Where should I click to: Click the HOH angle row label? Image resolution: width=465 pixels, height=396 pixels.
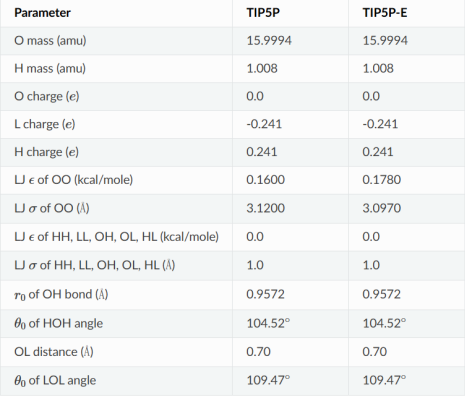tap(59, 323)
